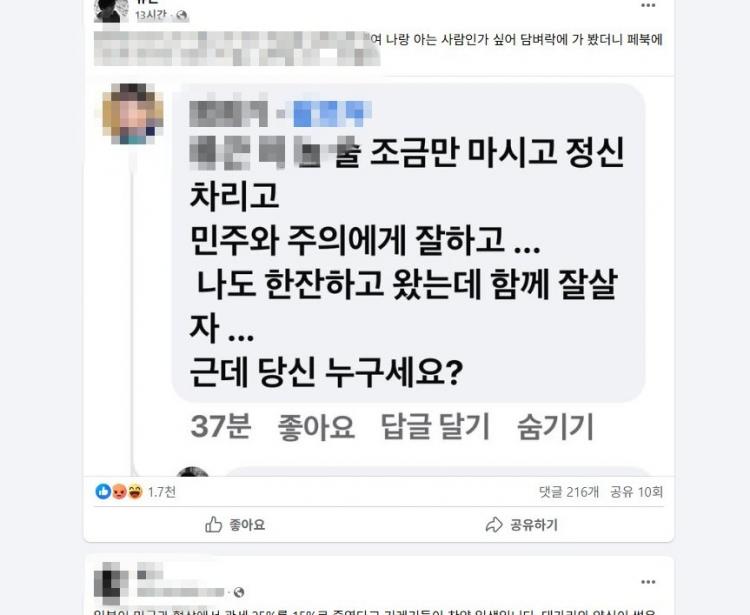Open the 공유 10회 shares count
This screenshot has width=750, height=615.
coord(637,492)
